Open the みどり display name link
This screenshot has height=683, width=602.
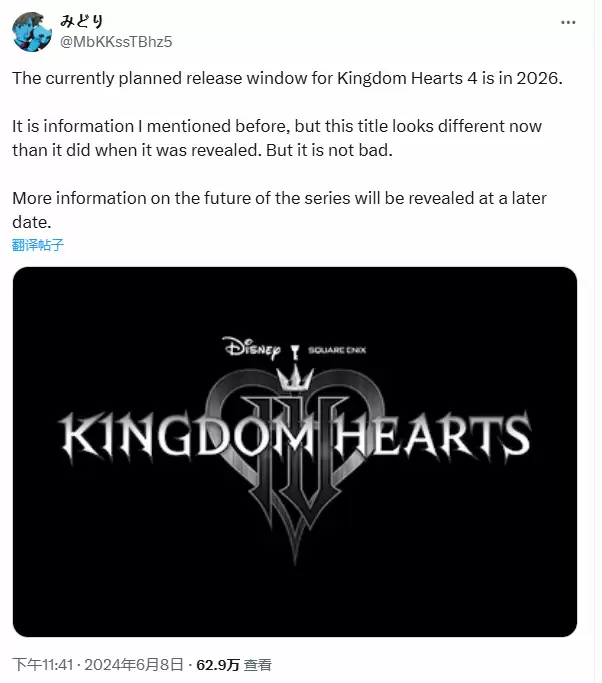tap(83, 21)
